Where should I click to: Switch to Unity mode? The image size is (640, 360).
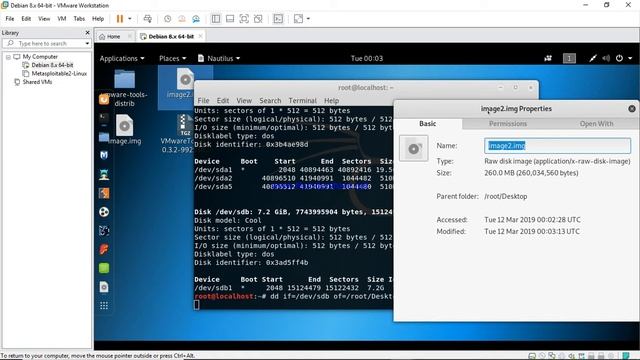(258, 19)
